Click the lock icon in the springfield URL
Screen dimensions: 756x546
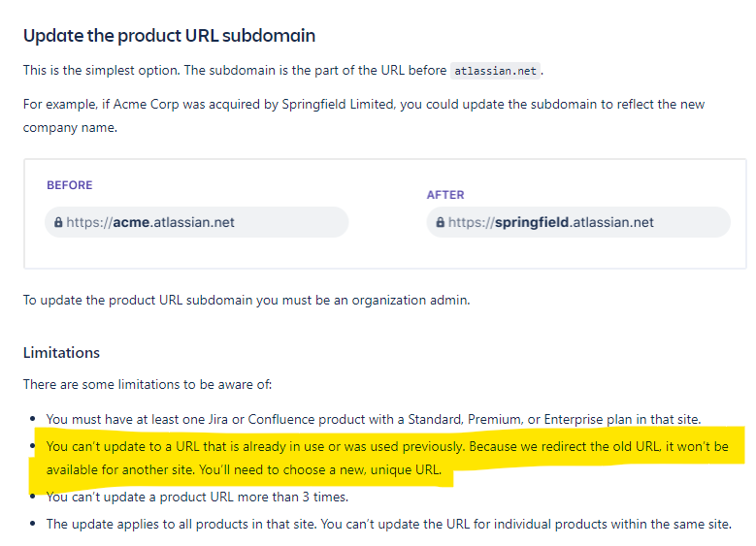pyautogui.click(x=441, y=222)
